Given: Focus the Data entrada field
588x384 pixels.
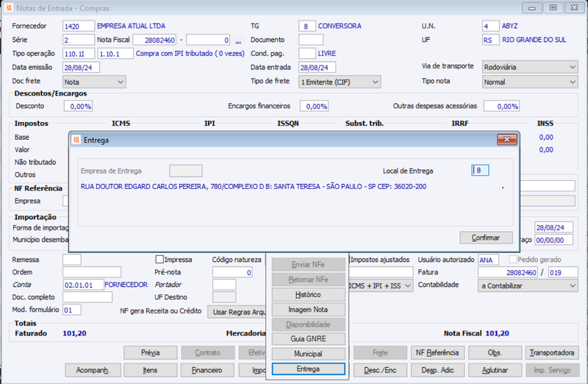Looking at the screenshot, I should [x=318, y=68].
